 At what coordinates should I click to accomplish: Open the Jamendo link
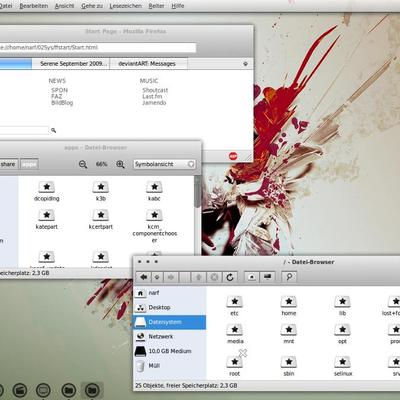click(x=154, y=103)
